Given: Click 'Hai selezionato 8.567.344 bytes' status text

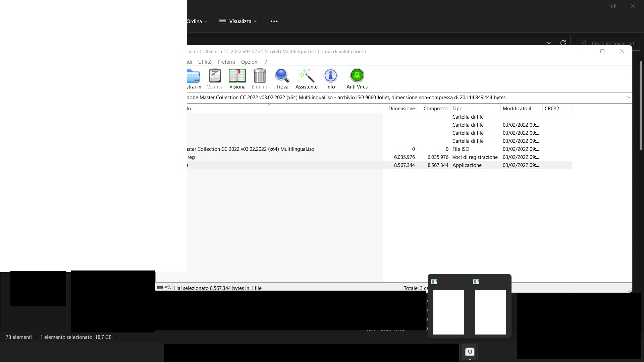Looking at the screenshot, I should click(218, 288).
